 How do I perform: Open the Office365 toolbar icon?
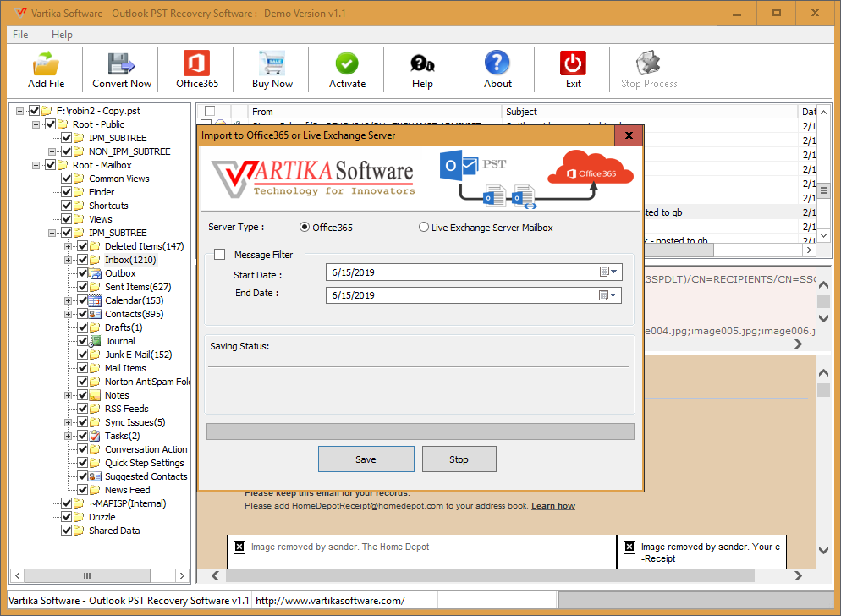pyautogui.click(x=197, y=63)
